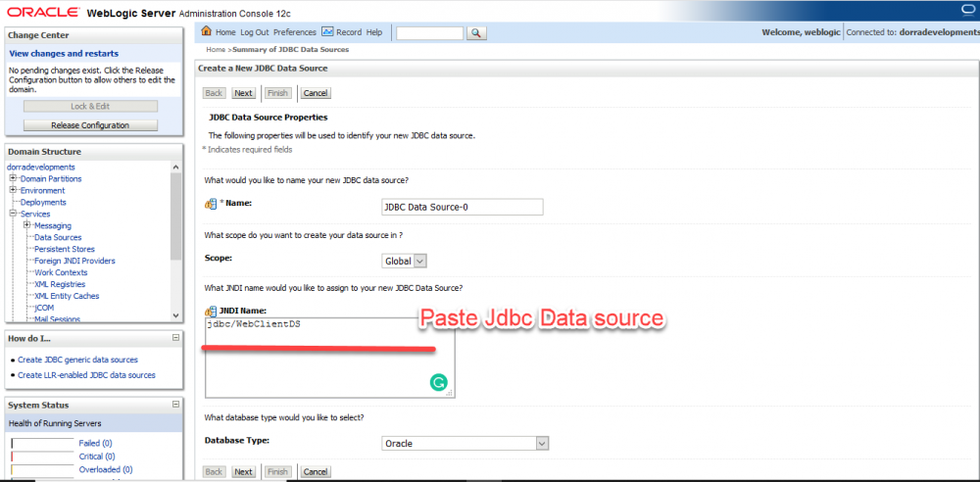Click the help icon beside the Name label
980x482 pixels.
pos(210,205)
